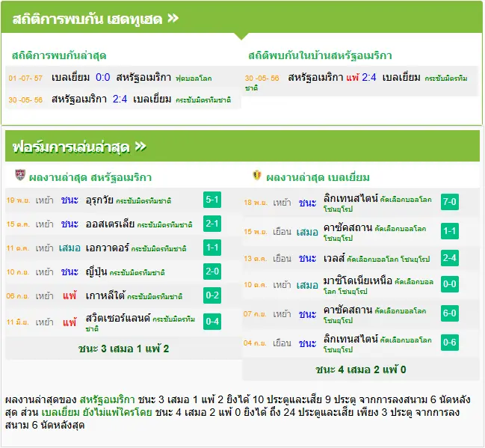Select the สถิติพบกันในบ้านสหรัฐอเมริกา heading
This screenshot has width=485, height=448.
coord(320,56)
